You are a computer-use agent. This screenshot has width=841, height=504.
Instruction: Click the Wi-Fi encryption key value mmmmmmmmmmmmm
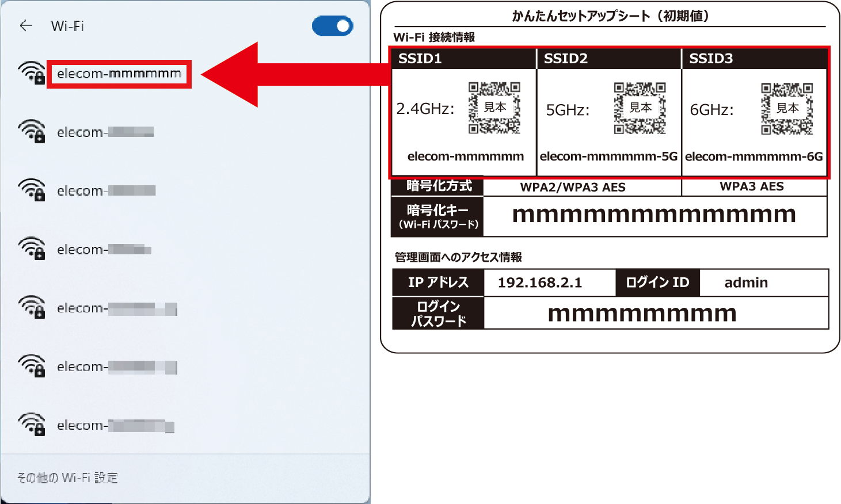tap(654, 215)
